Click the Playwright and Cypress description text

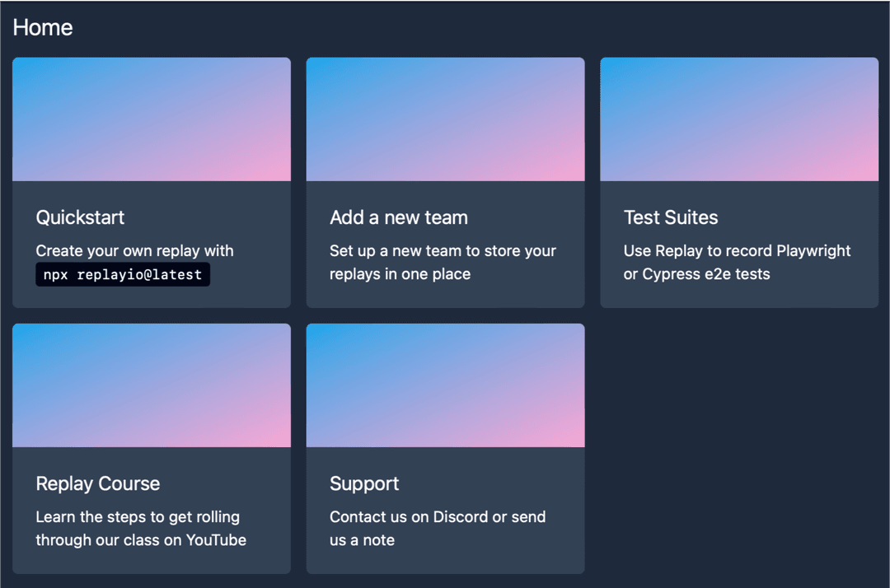[x=736, y=262]
